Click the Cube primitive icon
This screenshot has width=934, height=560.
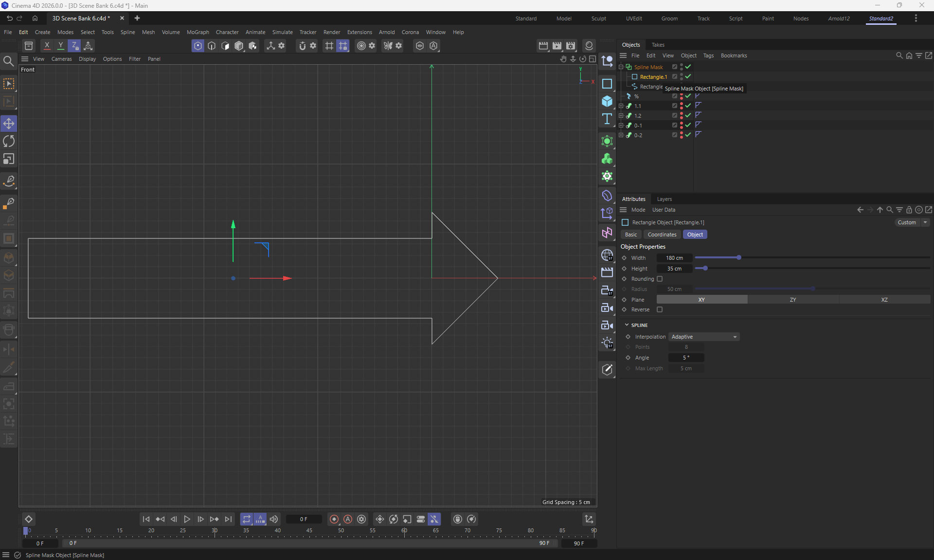(607, 101)
